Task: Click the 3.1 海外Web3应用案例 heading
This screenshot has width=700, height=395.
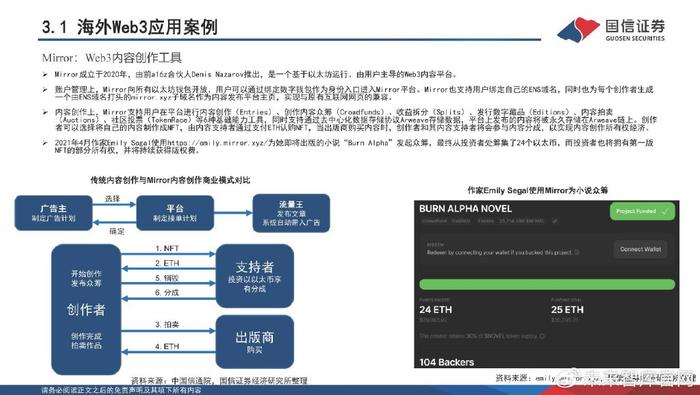Action: click(129, 27)
